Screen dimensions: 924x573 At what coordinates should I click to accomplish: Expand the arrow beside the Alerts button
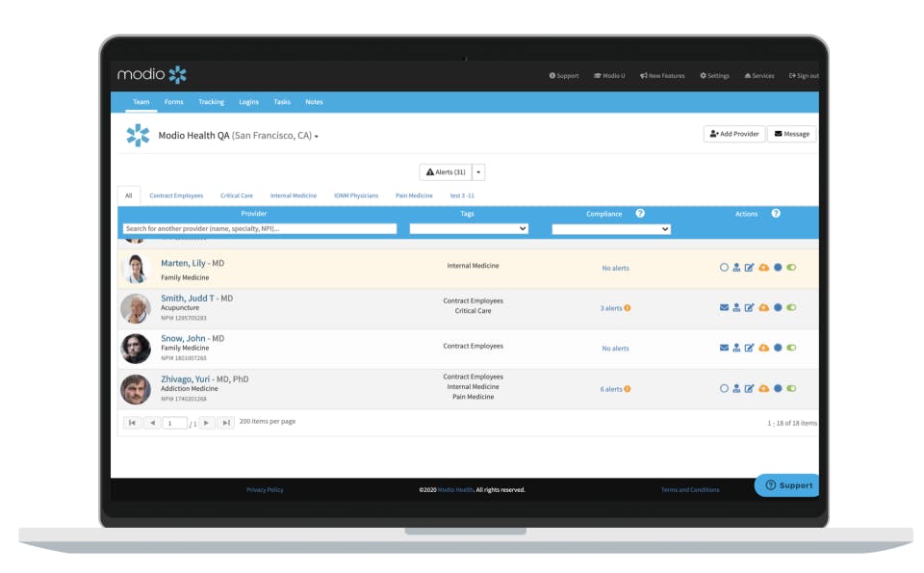(x=477, y=171)
